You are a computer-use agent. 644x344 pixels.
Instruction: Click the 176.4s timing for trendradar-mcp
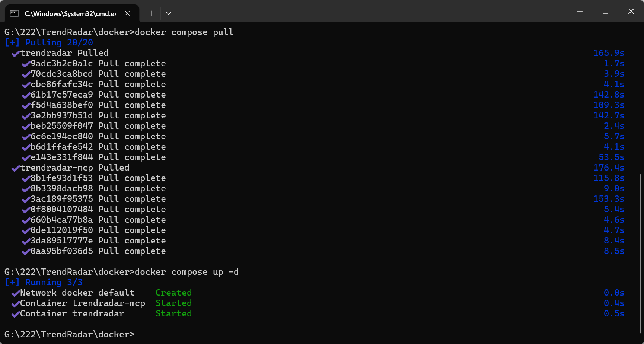[609, 168]
